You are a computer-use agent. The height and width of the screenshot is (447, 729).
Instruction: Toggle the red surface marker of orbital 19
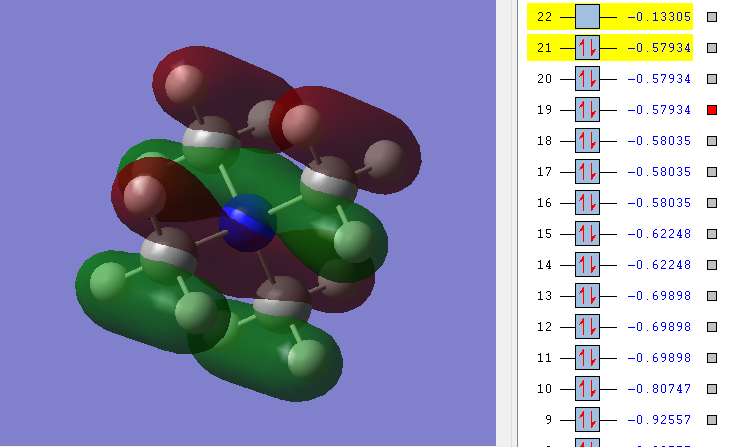pos(712,110)
